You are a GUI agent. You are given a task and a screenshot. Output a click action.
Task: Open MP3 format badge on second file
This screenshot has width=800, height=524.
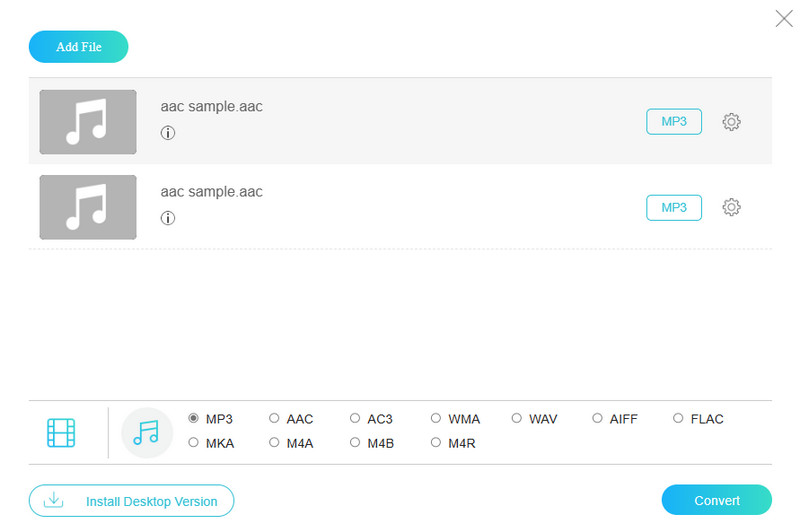tap(674, 207)
